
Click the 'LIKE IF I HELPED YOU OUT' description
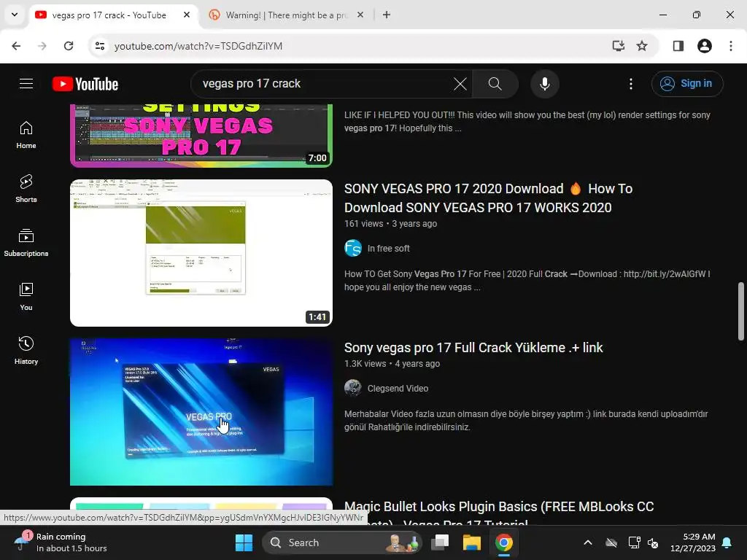pyautogui.click(x=527, y=122)
